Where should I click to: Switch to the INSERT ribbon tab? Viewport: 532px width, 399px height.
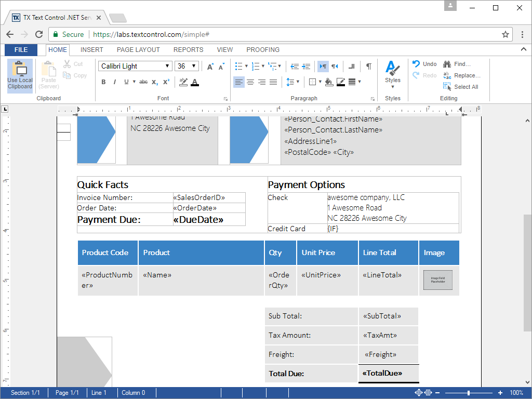pyautogui.click(x=91, y=50)
